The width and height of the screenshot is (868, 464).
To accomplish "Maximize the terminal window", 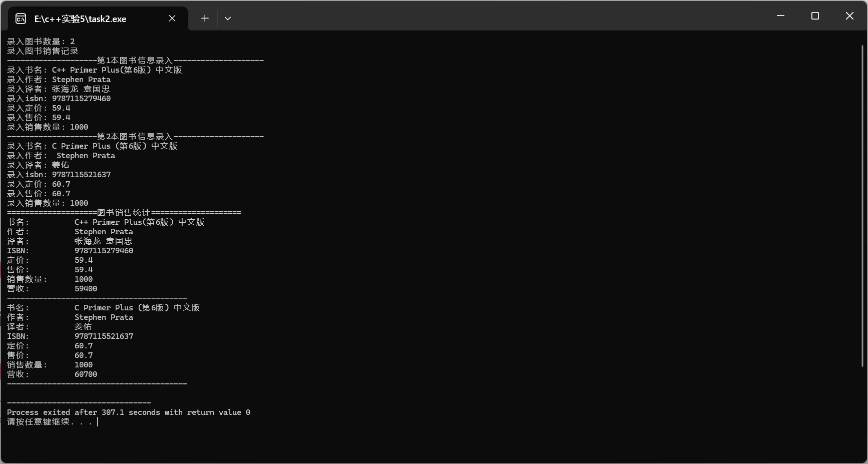I will tap(815, 16).
